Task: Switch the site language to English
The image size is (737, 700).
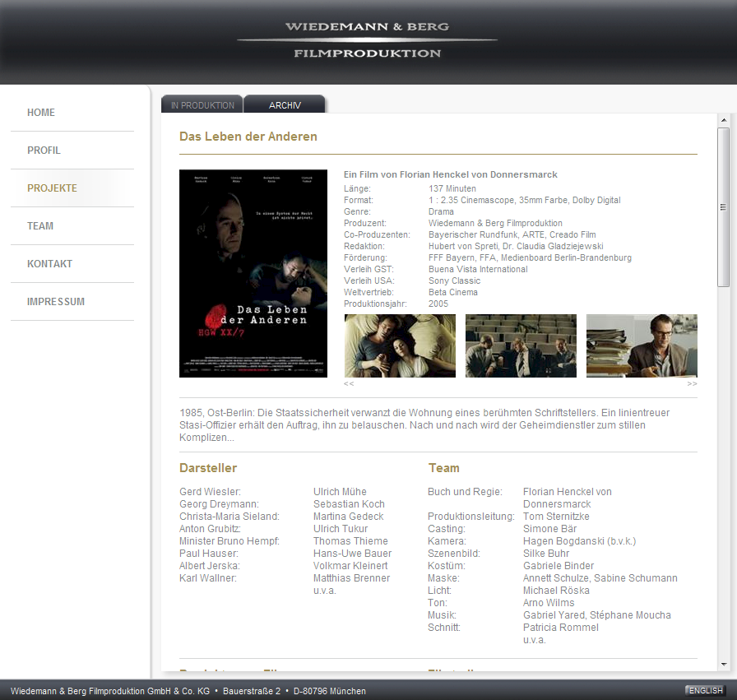Action: (x=705, y=690)
